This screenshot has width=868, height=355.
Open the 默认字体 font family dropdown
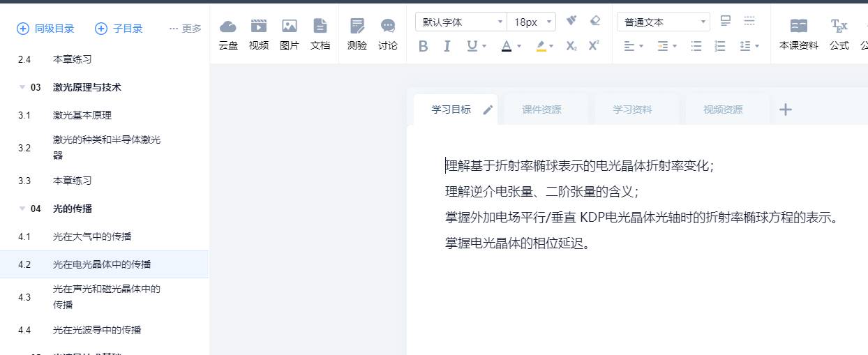point(461,22)
